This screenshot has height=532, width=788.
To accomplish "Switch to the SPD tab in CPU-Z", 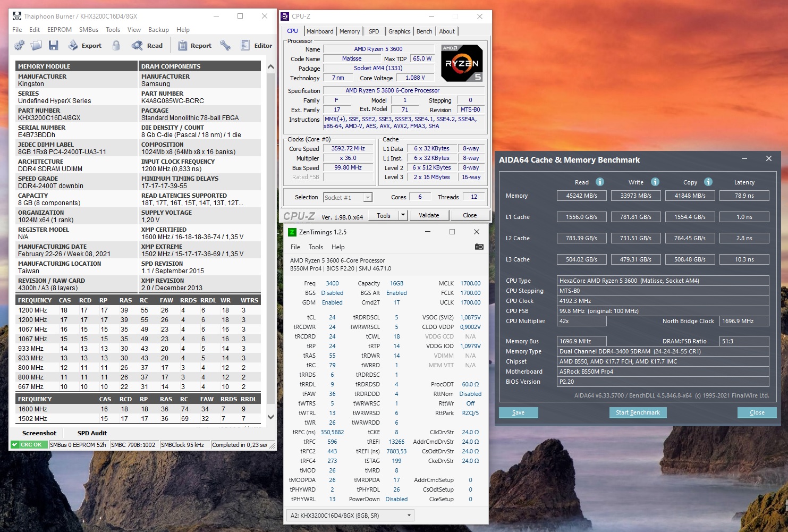I will click(x=374, y=31).
